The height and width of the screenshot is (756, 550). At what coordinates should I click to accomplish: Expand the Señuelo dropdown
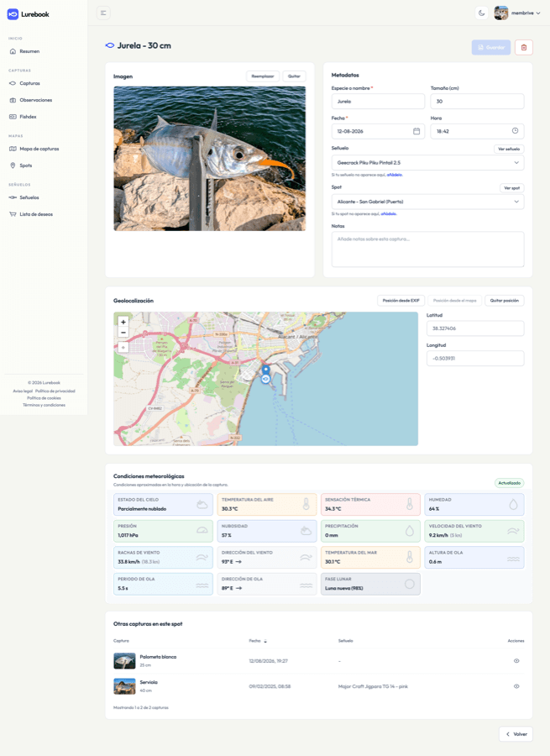(x=427, y=162)
